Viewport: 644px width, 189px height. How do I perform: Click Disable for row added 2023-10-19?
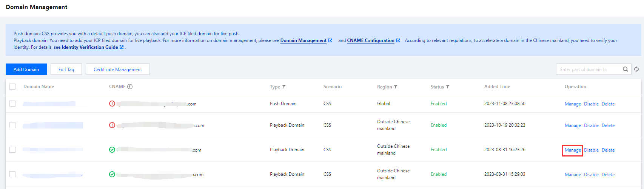pyautogui.click(x=591, y=125)
